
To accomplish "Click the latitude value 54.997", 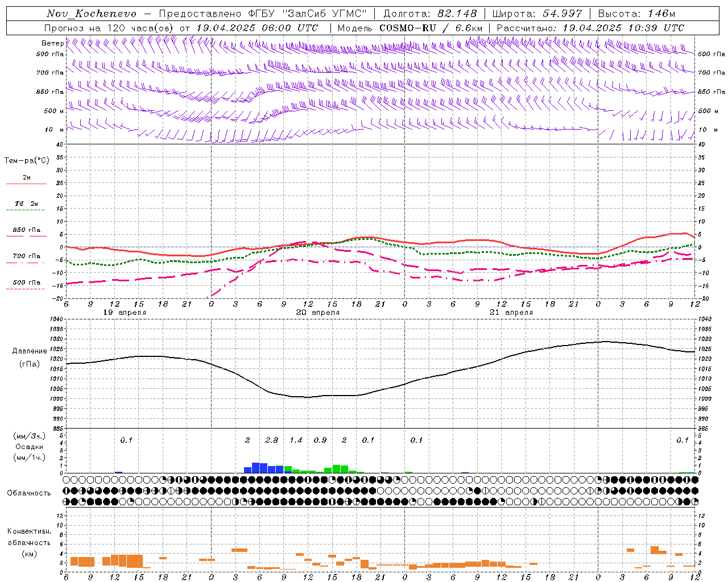I will pos(562,14).
